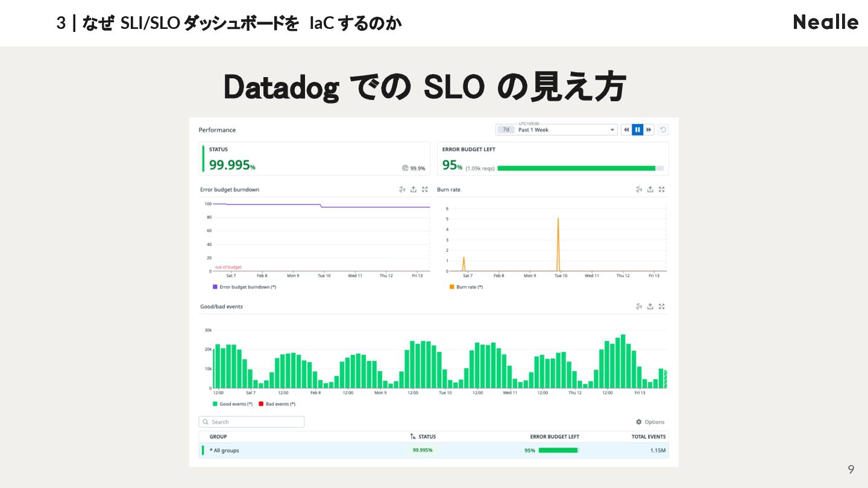Click the 99.995% status badge in table
Image resolution: width=868 pixels, height=488 pixels.
coord(423,450)
